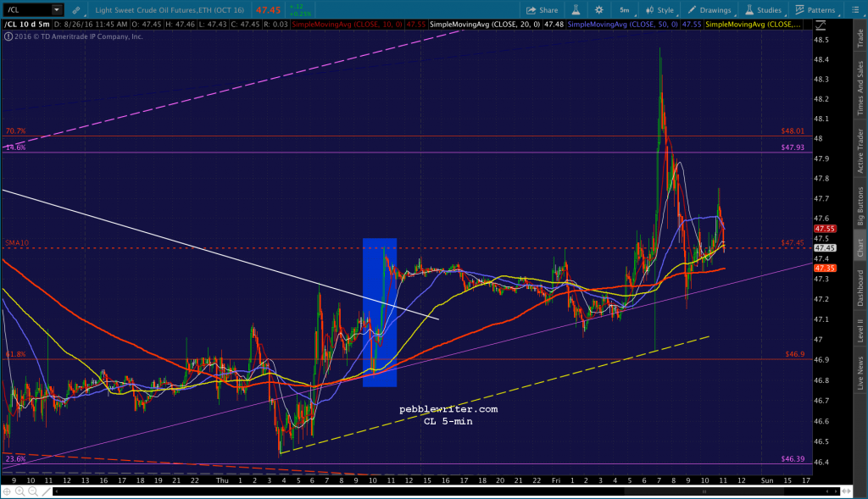
Task: Click SimpleMovingAvg (CLOSE, 10, 0) label
Action: pyautogui.click(x=347, y=25)
